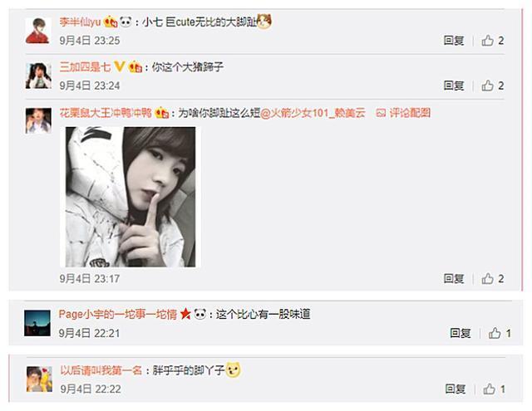
Task: Reply to the 胖乎乎的脚丫子 comment
Action: pos(456,389)
